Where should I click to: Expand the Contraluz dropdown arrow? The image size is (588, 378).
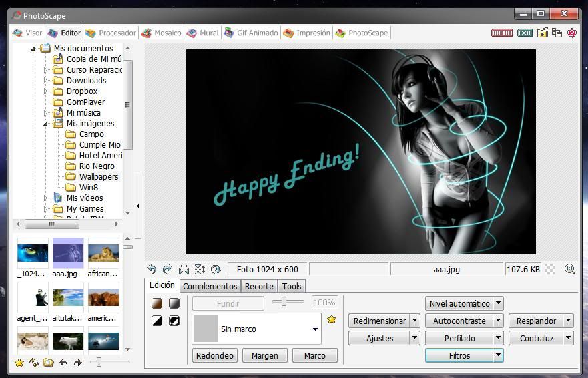pyautogui.click(x=569, y=338)
